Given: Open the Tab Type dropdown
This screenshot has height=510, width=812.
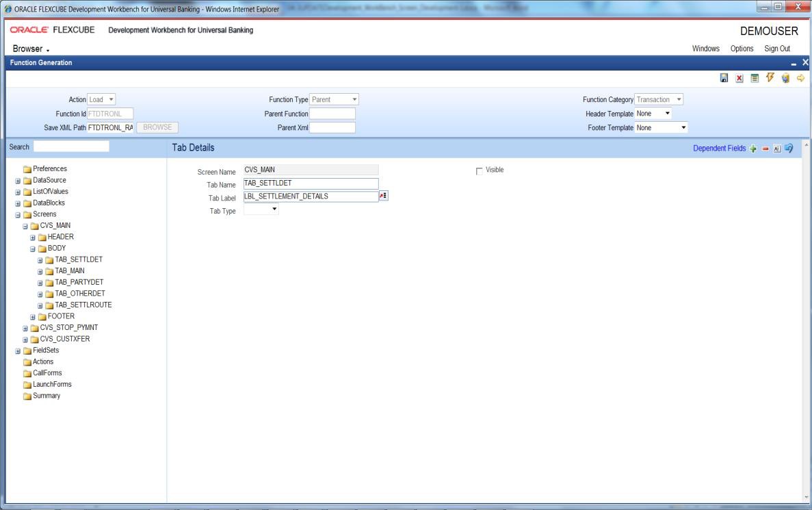Looking at the screenshot, I should coord(274,209).
